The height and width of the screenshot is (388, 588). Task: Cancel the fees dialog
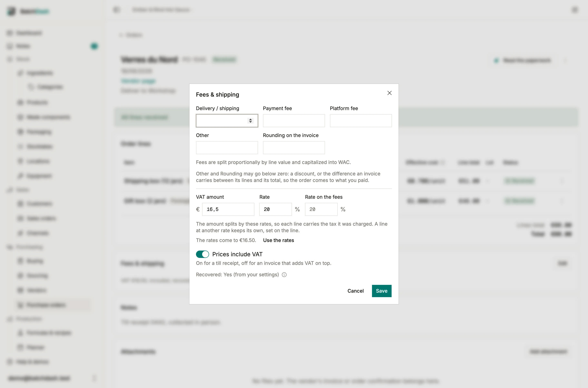(x=355, y=291)
